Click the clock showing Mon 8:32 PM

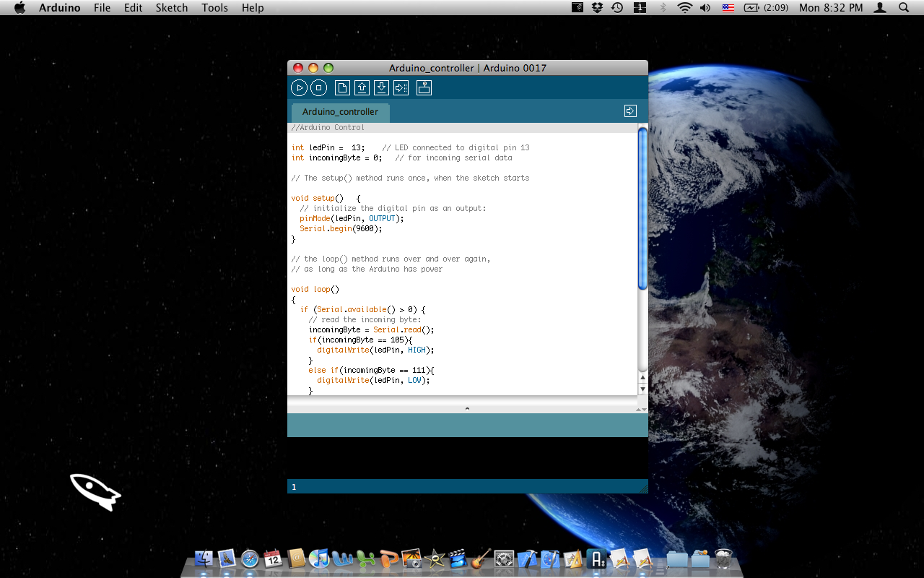coord(831,8)
